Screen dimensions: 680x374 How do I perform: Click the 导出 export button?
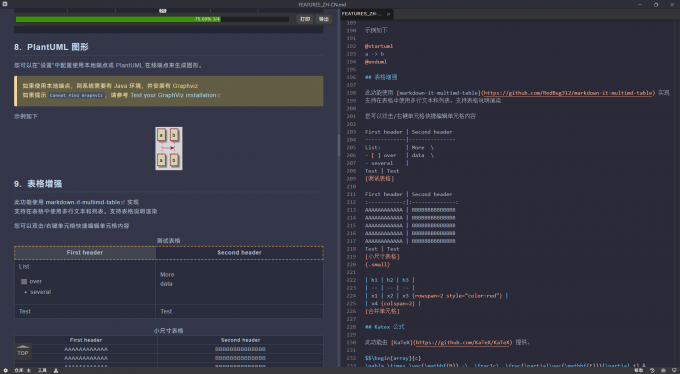coord(324,19)
